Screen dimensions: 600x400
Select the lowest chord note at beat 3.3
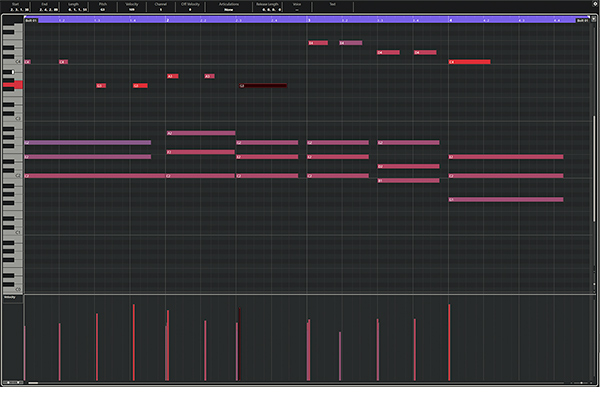(x=409, y=181)
